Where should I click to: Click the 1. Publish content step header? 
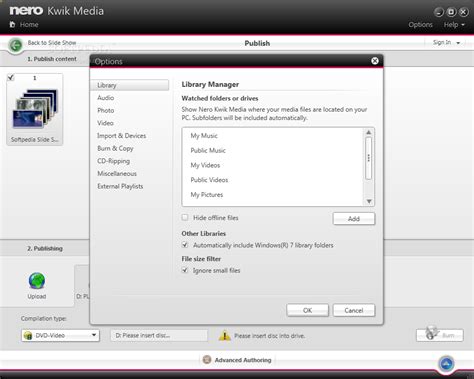(52, 59)
